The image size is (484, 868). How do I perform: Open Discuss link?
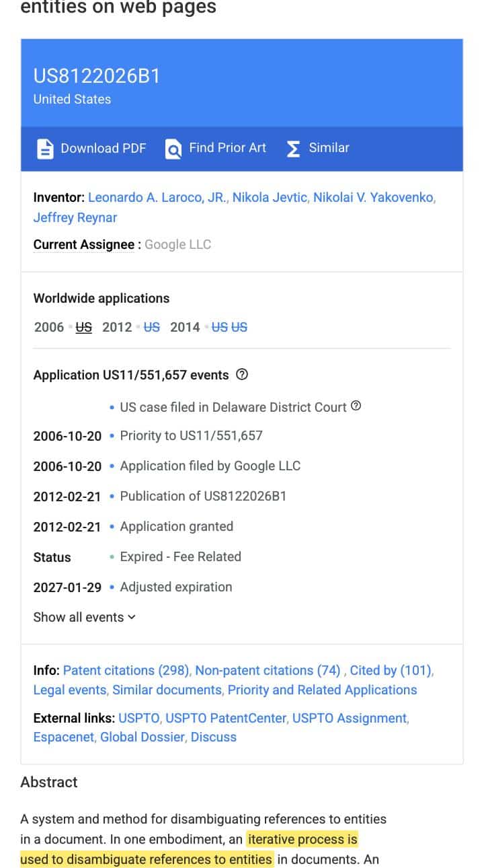(214, 737)
